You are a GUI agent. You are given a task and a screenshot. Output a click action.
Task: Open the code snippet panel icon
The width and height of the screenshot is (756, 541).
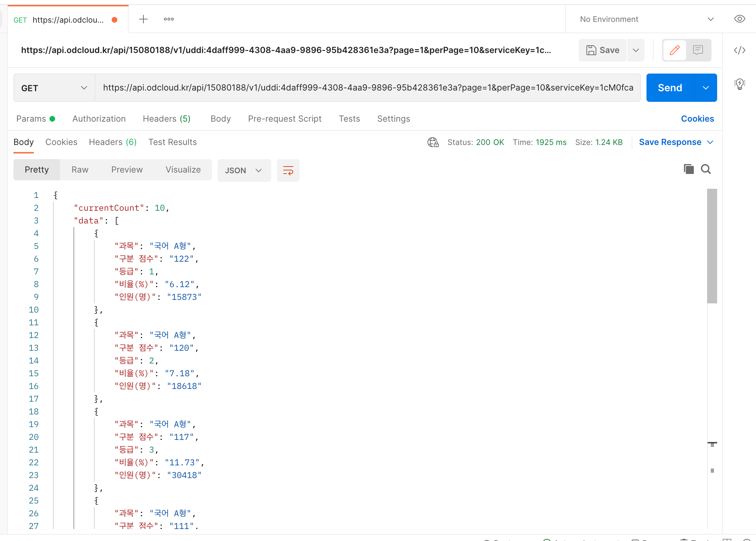point(739,50)
